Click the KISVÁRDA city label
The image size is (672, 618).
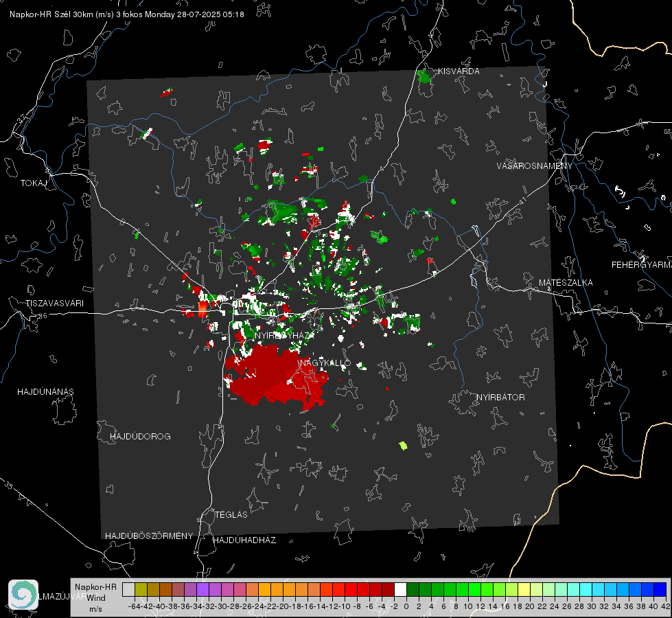[x=459, y=71]
